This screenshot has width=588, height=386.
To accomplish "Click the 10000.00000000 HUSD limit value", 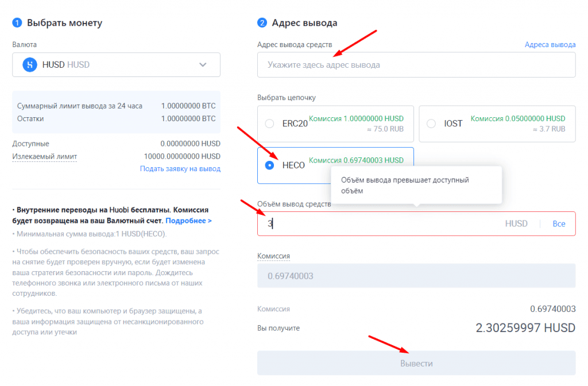I will (182, 156).
